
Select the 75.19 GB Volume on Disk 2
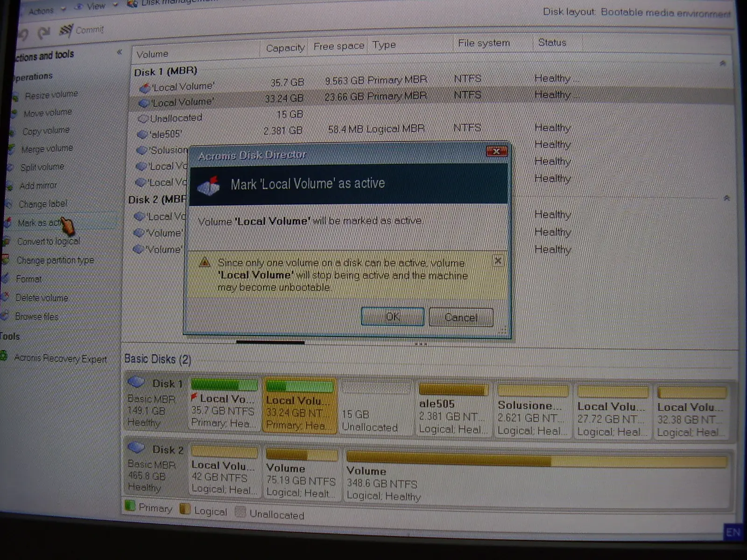coord(301,474)
